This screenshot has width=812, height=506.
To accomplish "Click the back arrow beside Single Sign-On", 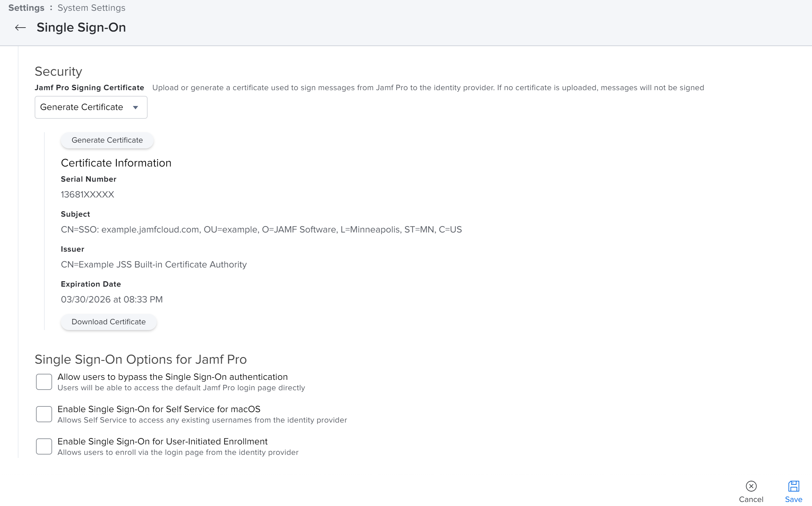I will click(x=21, y=28).
